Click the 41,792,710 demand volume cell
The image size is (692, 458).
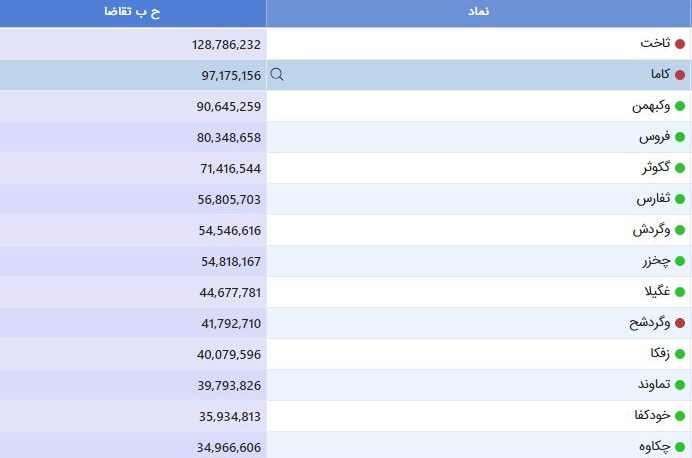tap(133, 323)
